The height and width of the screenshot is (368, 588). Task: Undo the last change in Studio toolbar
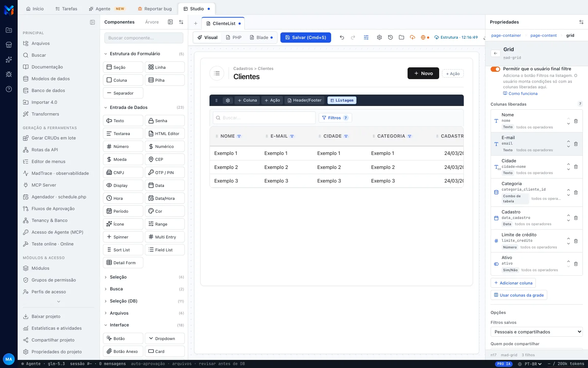342,38
